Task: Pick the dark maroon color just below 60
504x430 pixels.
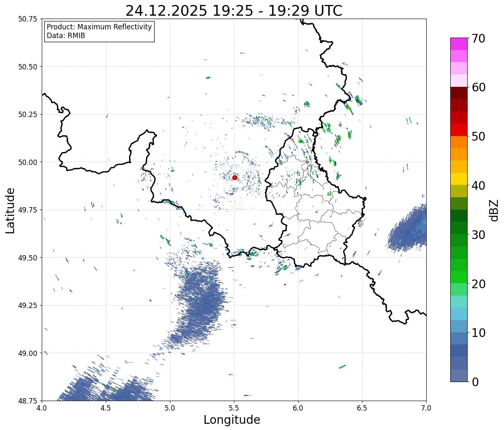Action: coord(459,93)
